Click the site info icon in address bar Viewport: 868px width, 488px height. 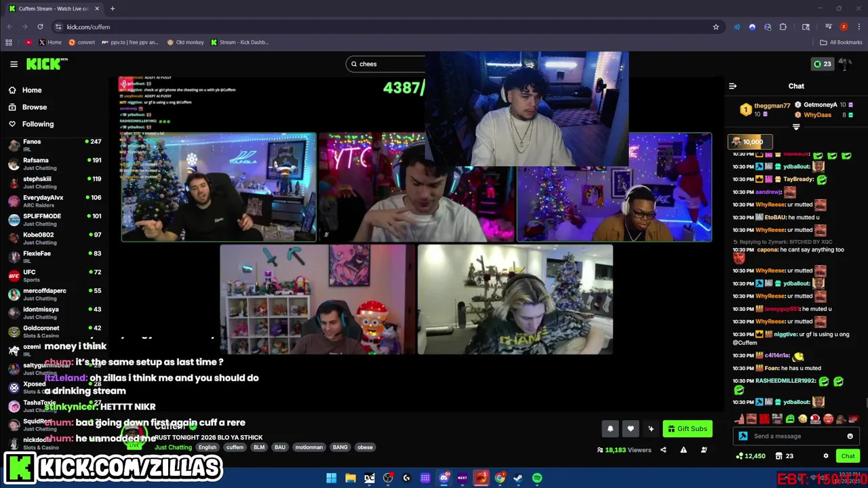pyautogui.click(x=58, y=26)
